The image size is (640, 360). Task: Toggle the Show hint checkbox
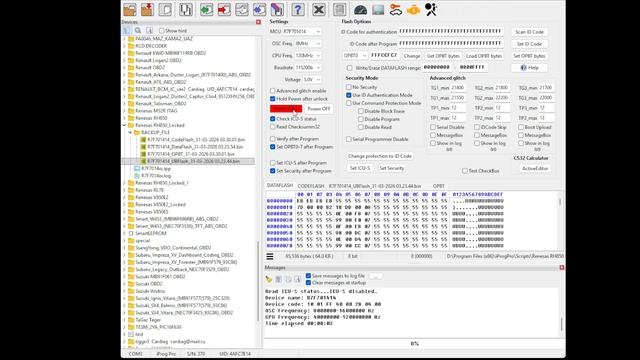[x=162, y=31]
